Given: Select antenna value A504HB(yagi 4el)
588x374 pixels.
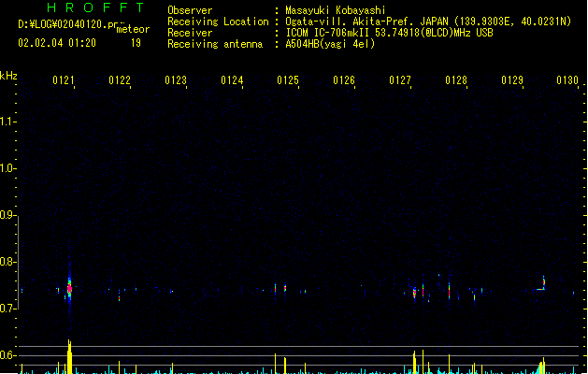Looking at the screenshot, I should pyautogui.click(x=330, y=44).
